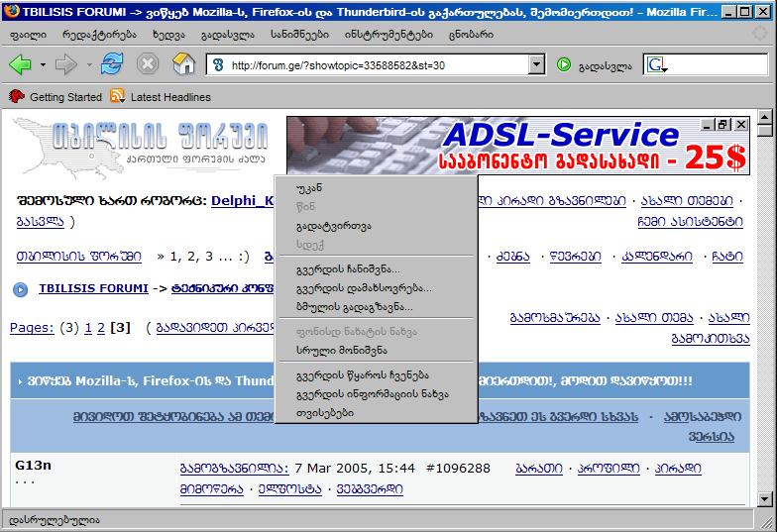Click the Stop loading icon
The height and width of the screenshot is (532, 777).
pyautogui.click(x=147, y=64)
